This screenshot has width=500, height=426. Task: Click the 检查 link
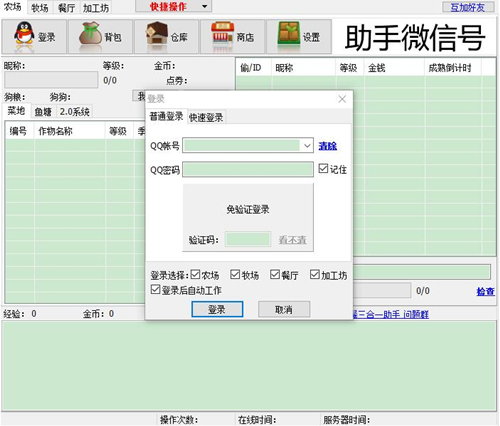pyautogui.click(x=485, y=291)
